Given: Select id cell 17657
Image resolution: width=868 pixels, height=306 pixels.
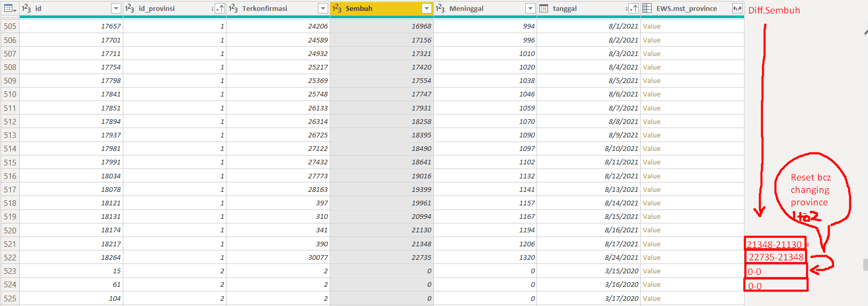Looking at the screenshot, I should pyautogui.click(x=71, y=26).
